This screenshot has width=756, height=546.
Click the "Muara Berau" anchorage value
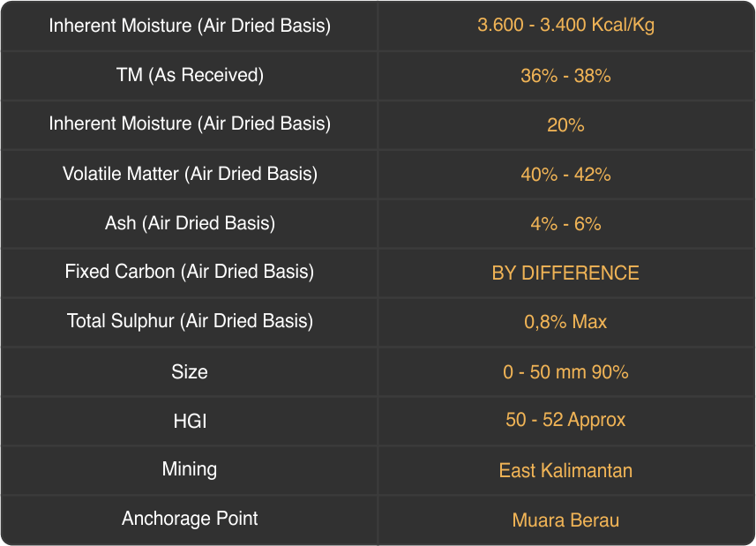[x=565, y=520]
